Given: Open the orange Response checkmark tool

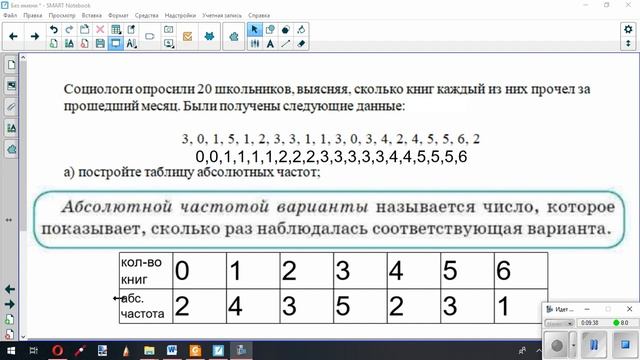Looking at the screenshot, I should (x=187, y=36).
